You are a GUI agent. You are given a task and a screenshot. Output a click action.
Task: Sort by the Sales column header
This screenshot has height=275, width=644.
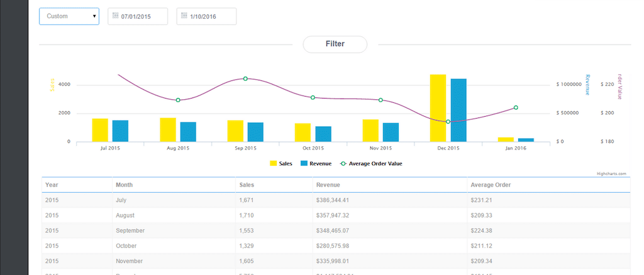(247, 185)
